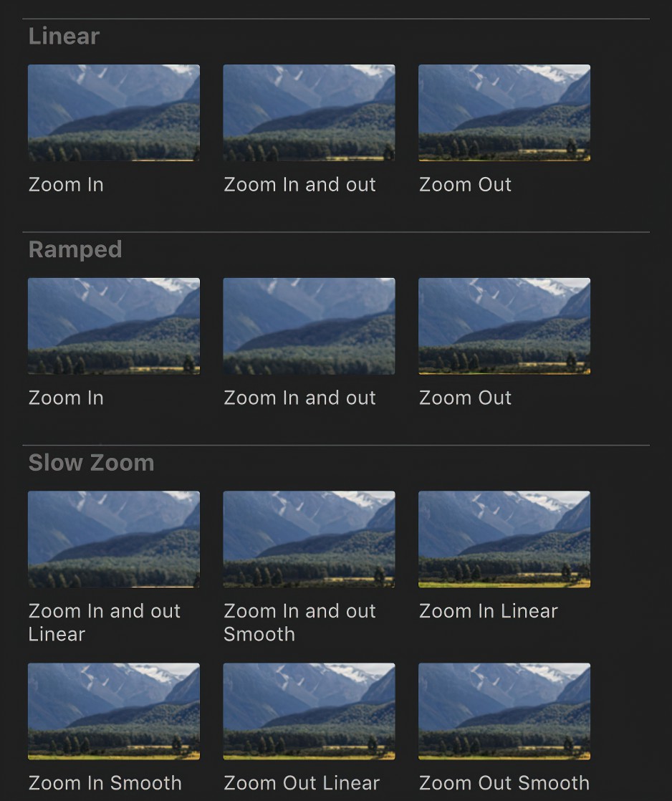Pick the Zoom In and out Smooth thumbnail

309,539
